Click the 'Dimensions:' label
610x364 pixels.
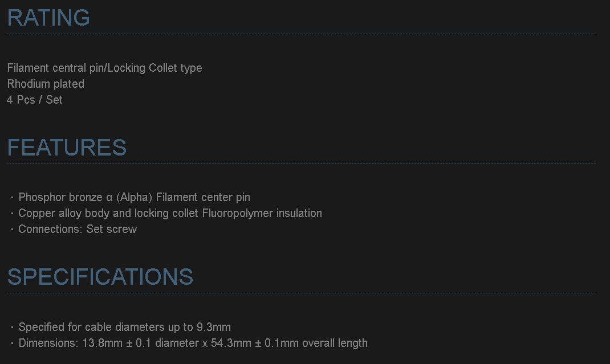pos(48,343)
